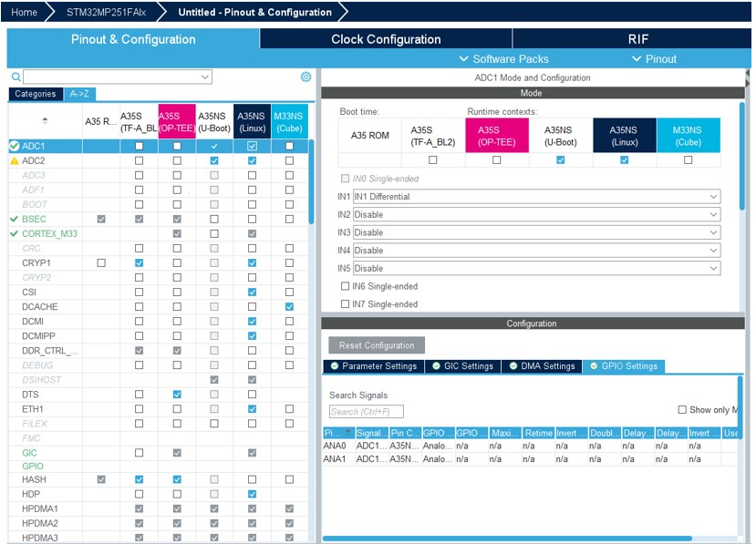Switch to Clock Configuration tab
This screenshot has width=756, height=544.
pyautogui.click(x=386, y=39)
